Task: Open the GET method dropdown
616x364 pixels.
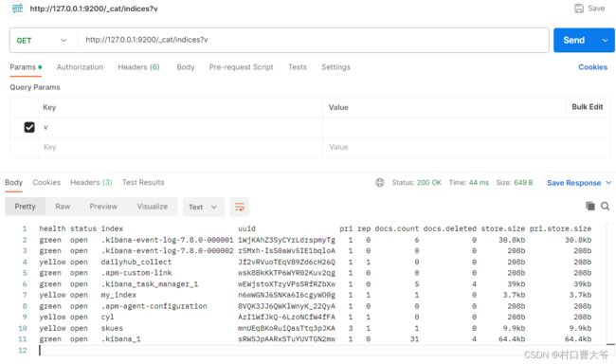Action: [x=42, y=41]
